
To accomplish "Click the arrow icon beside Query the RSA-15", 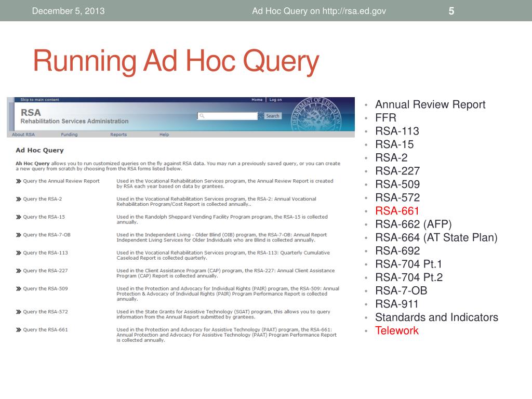I will pyautogui.click(x=19, y=217).
